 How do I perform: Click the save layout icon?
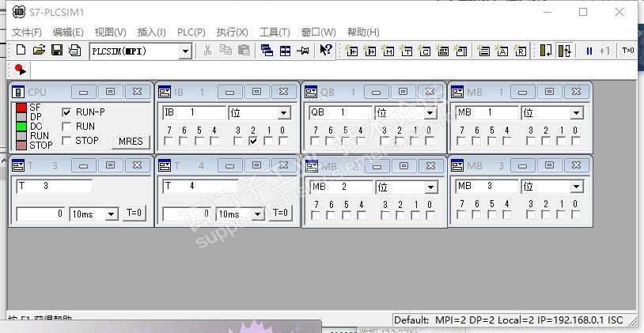[74, 51]
